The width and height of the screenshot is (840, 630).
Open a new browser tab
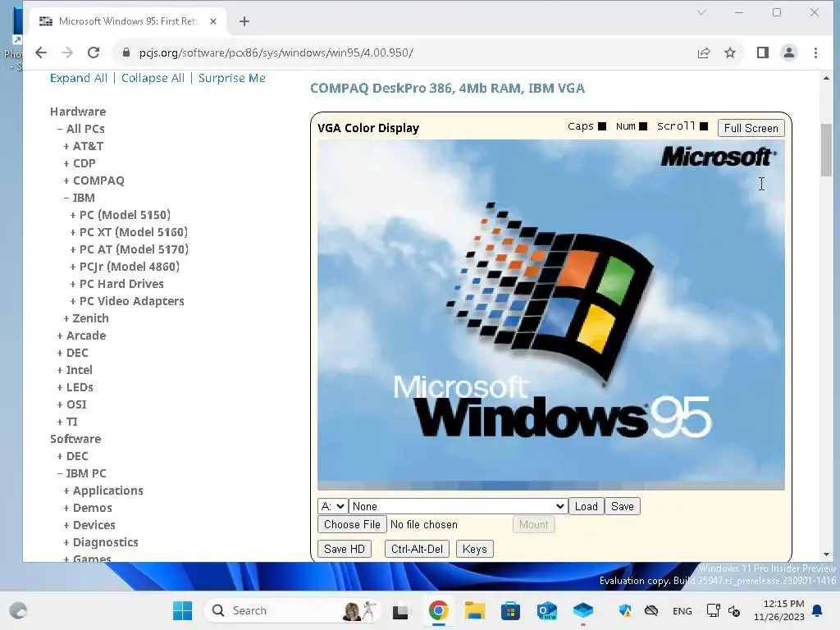[244, 21]
